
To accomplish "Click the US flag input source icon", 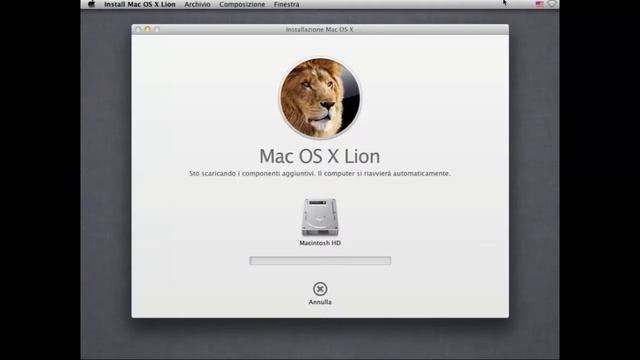I will point(540,4).
